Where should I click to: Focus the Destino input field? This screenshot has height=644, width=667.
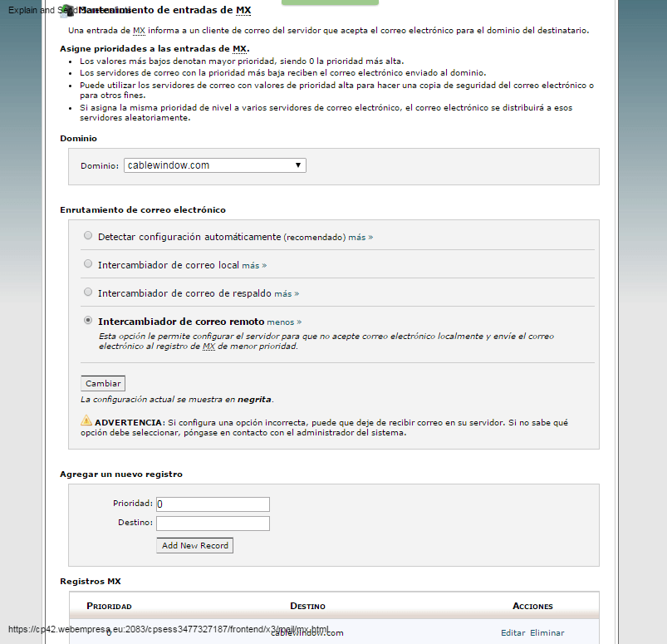coord(213,524)
